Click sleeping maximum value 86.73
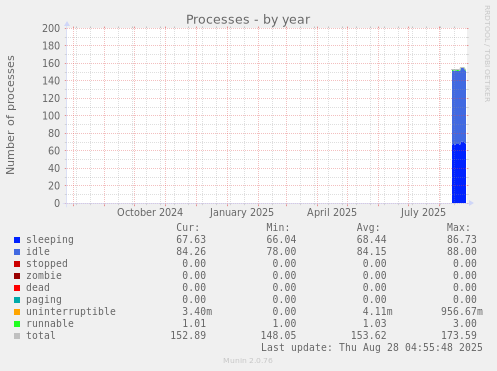Image resolution: width=497 pixels, height=371 pixels. pyautogui.click(x=462, y=240)
